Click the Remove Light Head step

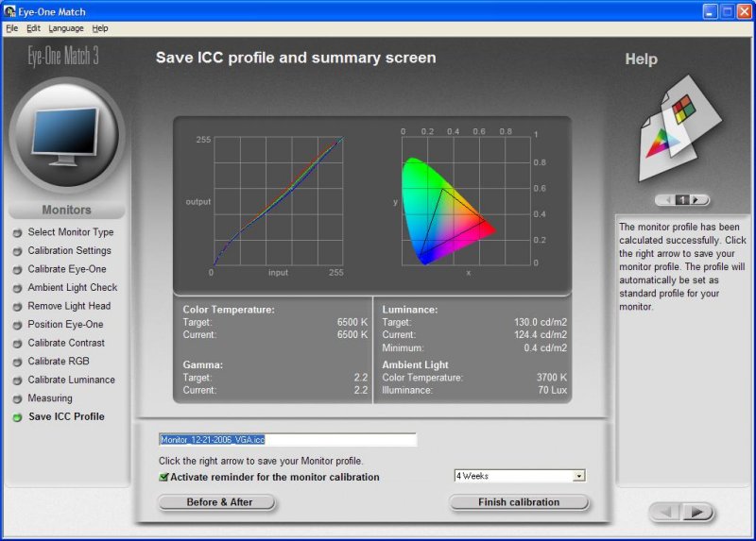click(x=69, y=306)
